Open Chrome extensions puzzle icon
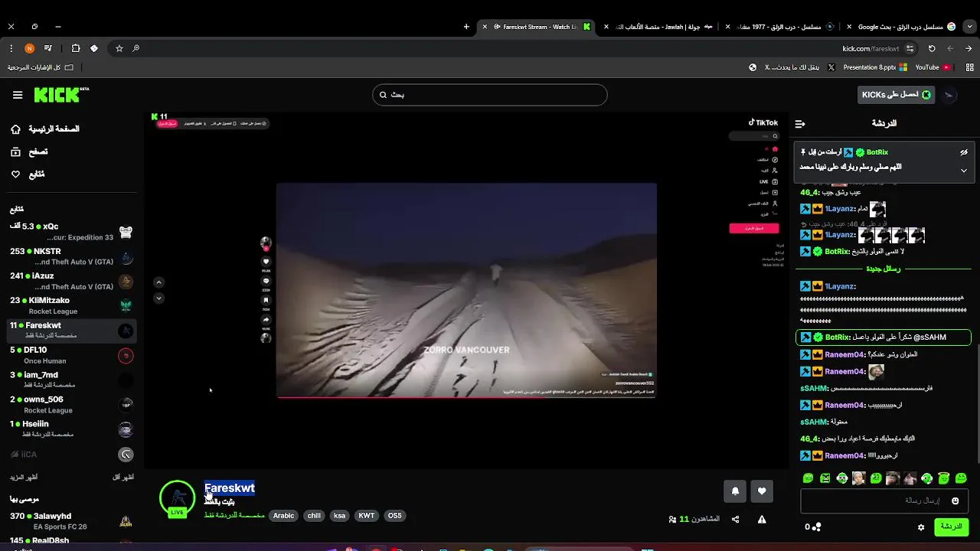The image size is (980, 551). click(x=75, y=48)
